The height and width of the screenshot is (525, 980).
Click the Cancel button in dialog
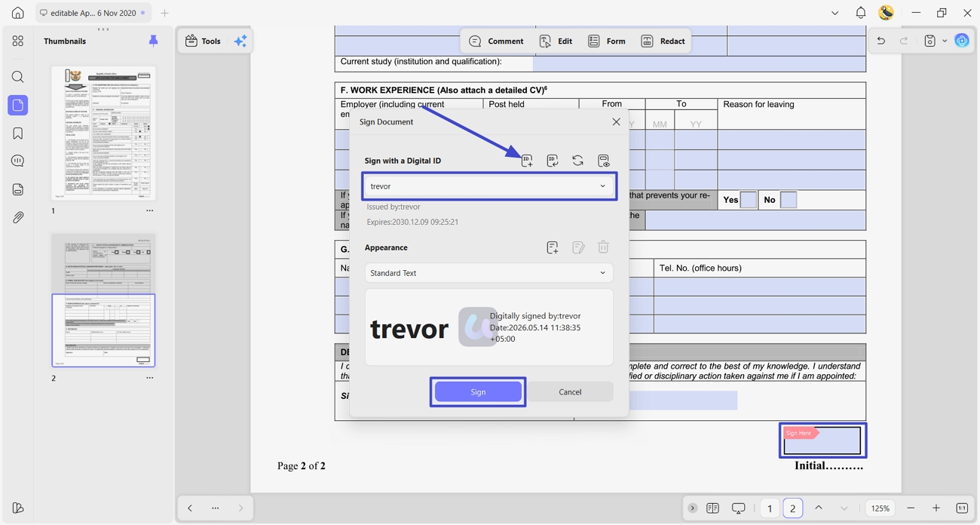click(570, 392)
